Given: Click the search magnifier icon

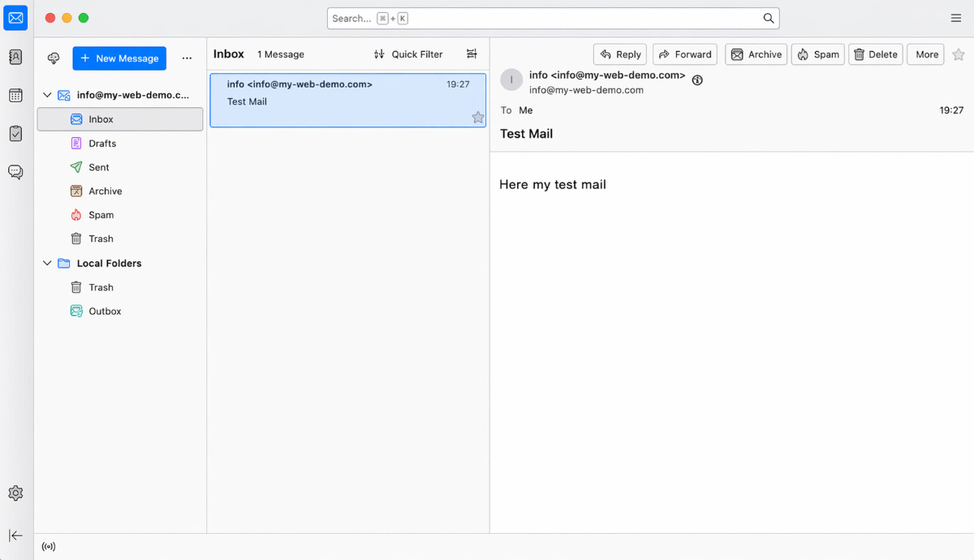Looking at the screenshot, I should click(769, 18).
